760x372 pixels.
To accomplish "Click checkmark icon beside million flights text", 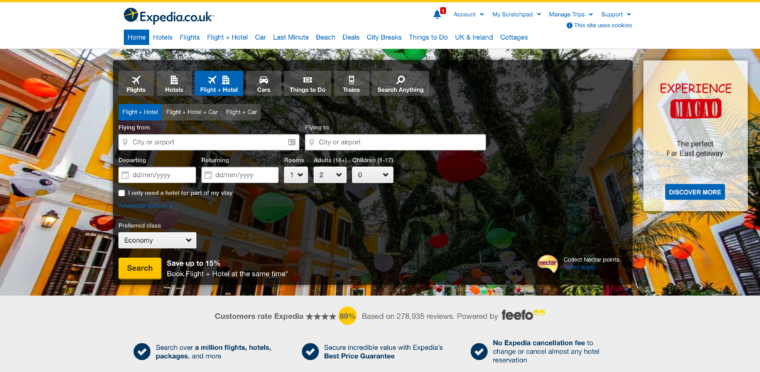I will coord(142,352).
